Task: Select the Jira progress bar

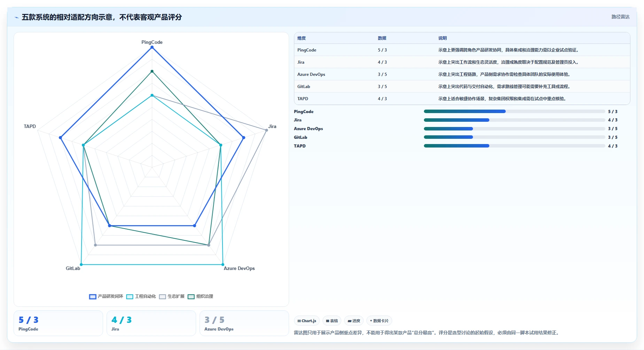Action: click(x=514, y=120)
